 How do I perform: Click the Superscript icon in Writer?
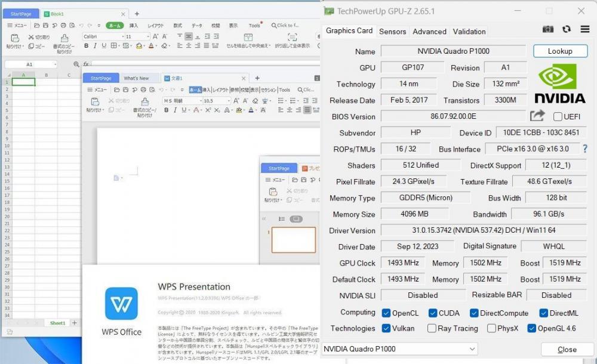(208, 110)
